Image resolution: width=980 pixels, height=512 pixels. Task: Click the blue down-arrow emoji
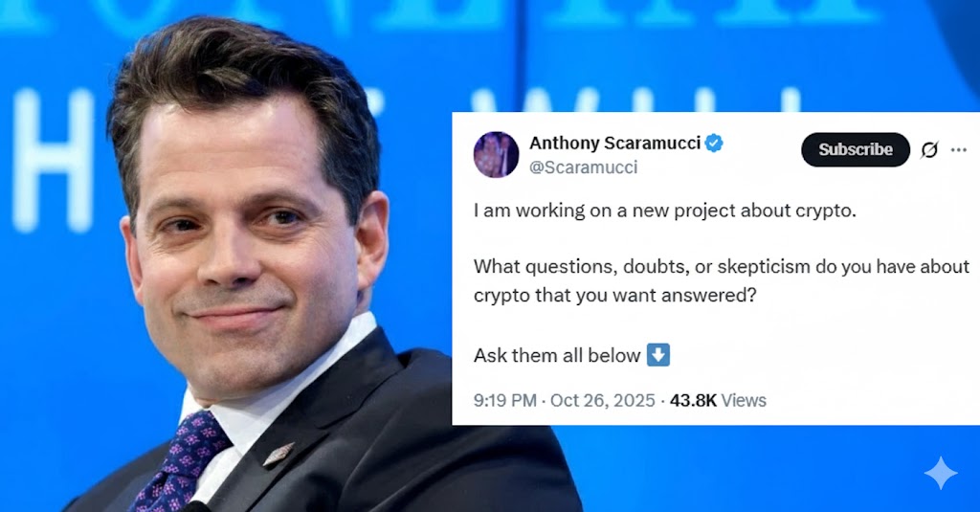pos(658,354)
